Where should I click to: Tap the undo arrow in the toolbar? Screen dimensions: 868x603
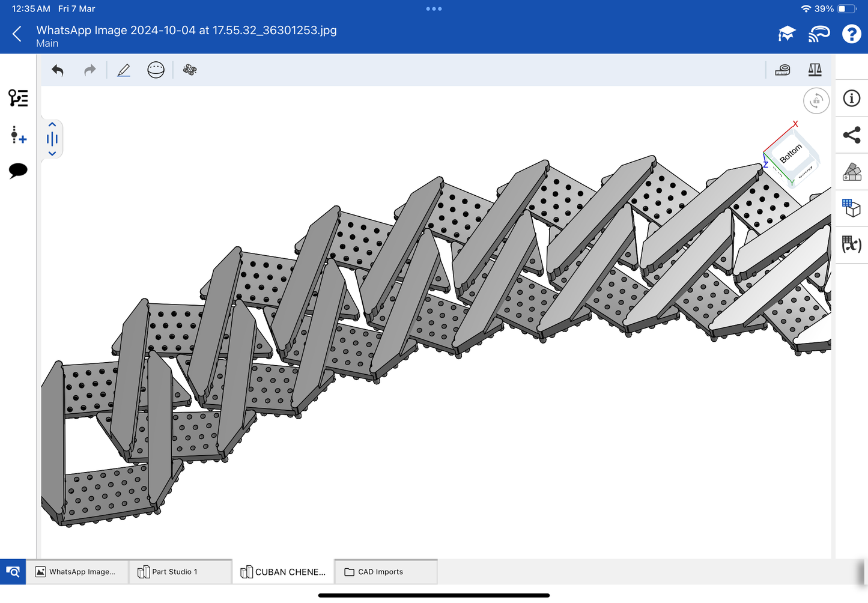point(58,70)
